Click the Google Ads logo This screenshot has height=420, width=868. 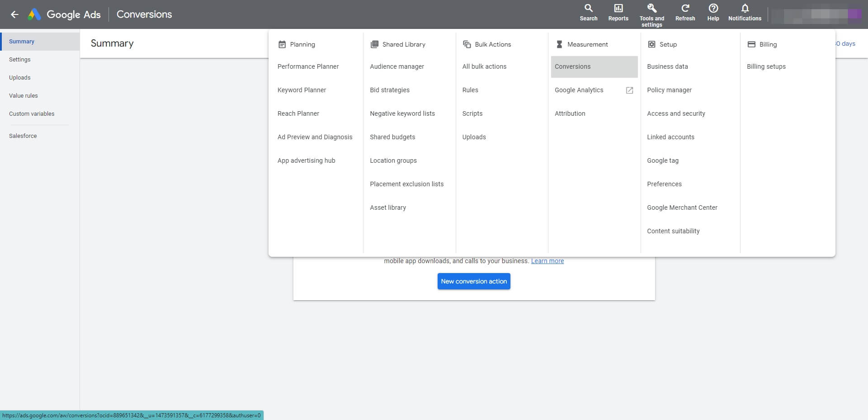34,14
